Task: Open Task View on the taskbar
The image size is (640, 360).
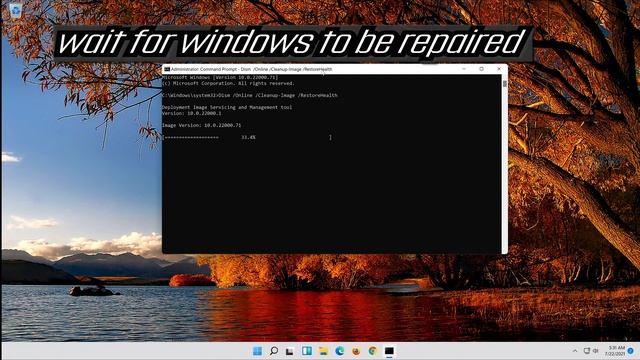Action: 290,351
